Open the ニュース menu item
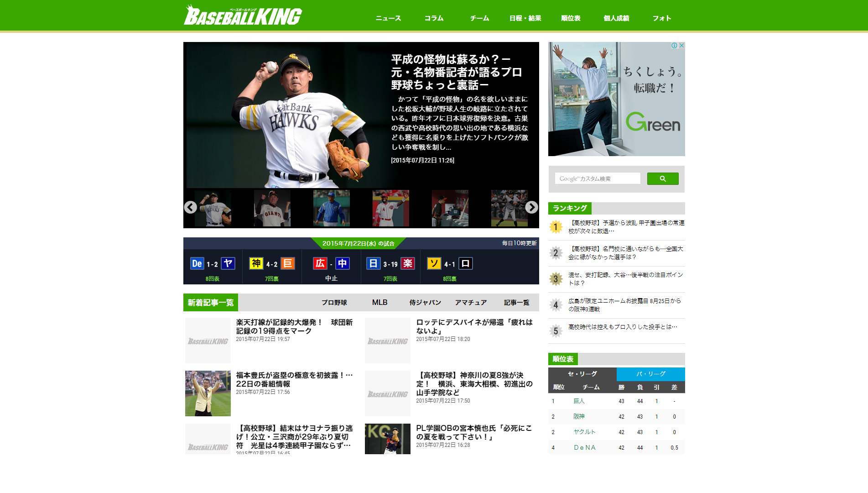This screenshot has width=868, height=493. [x=388, y=18]
